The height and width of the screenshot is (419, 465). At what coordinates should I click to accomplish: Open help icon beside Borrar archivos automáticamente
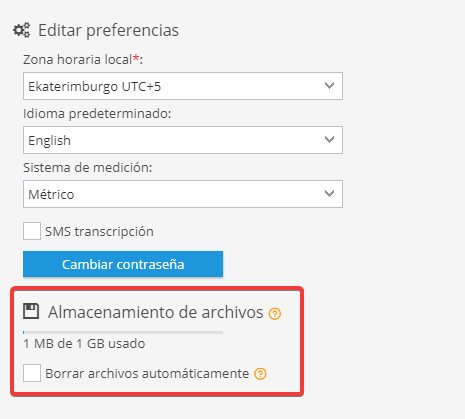tap(260, 374)
